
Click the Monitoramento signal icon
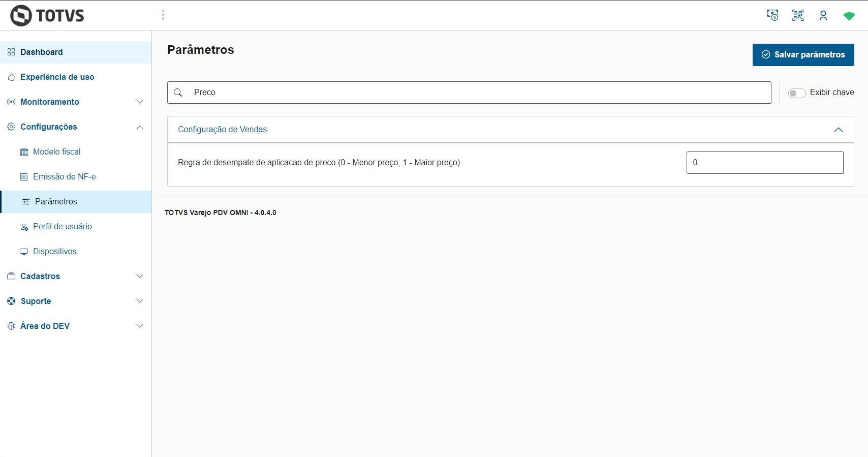11,102
